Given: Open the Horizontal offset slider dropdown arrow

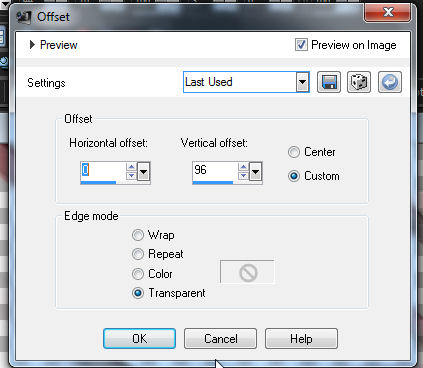Looking at the screenshot, I should tap(144, 172).
